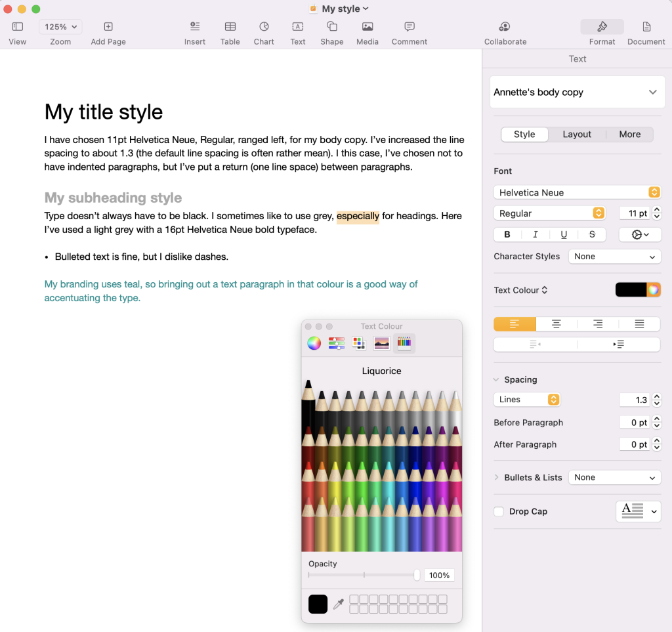Align text left
672x632 pixels.
coord(514,324)
